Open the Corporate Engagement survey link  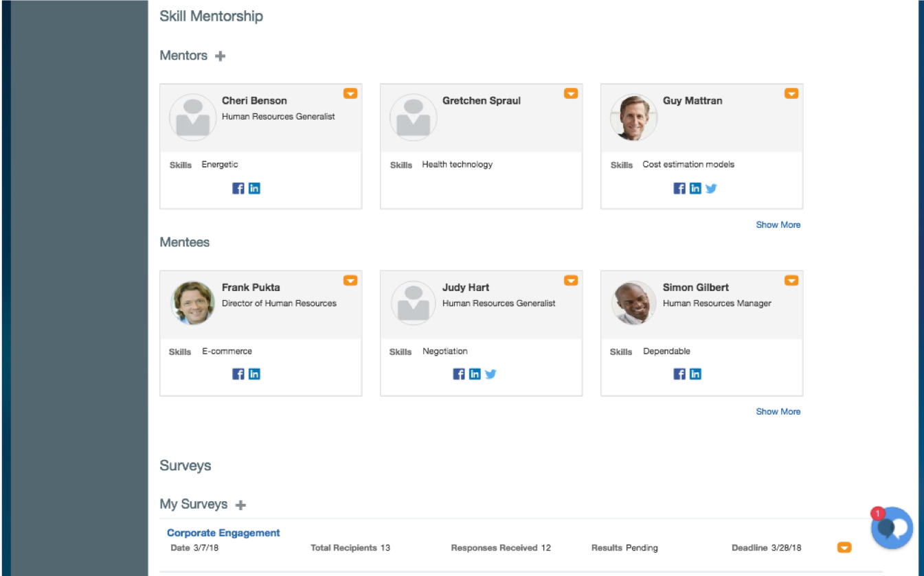[223, 533]
